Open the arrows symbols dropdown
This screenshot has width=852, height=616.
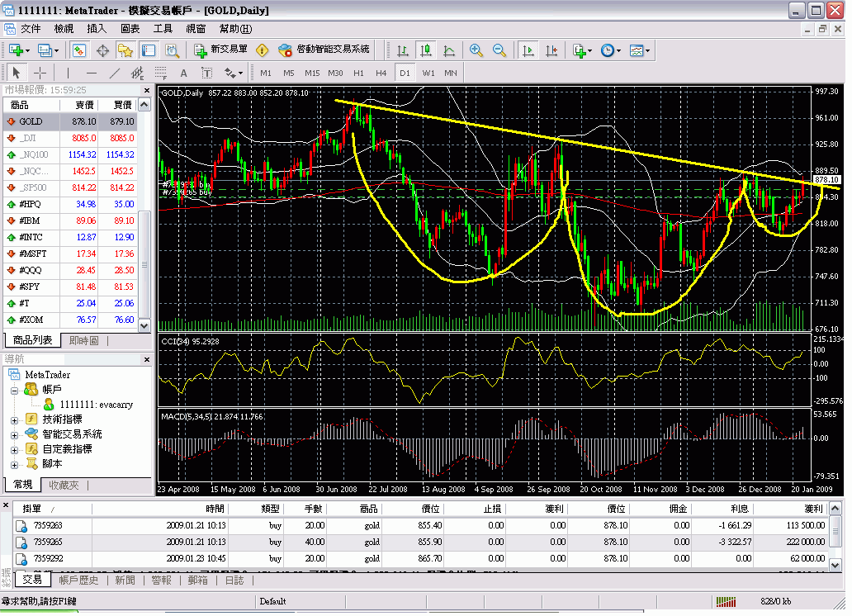tap(234, 73)
